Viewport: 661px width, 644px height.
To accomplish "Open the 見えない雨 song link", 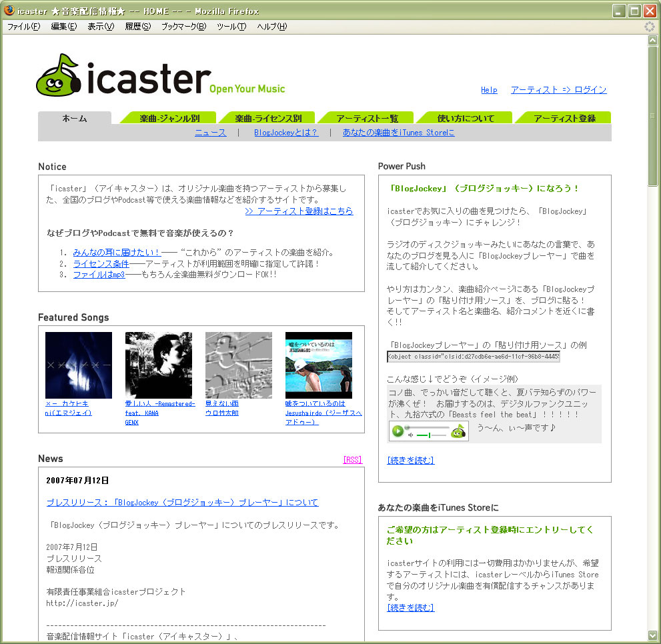I will coord(221,404).
